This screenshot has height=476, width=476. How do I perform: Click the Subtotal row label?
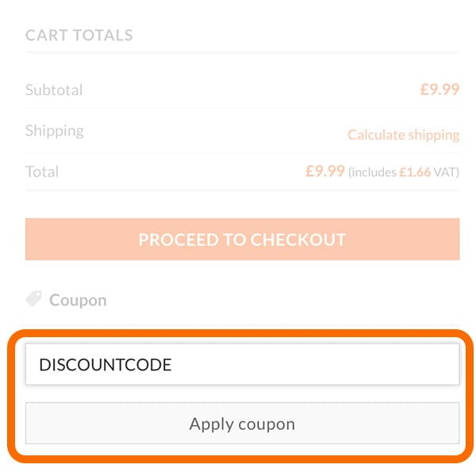point(54,90)
